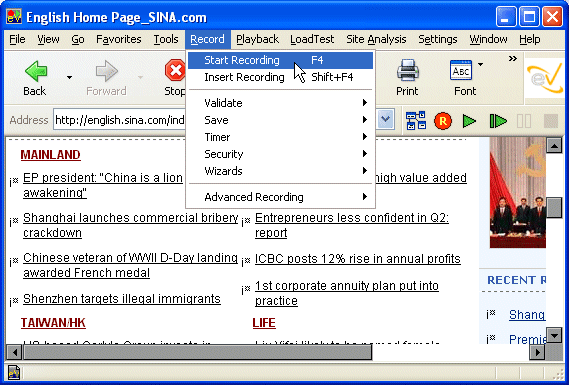Open Shenzhen targets illegal immigrants link

pyautogui.click(x=122, y=299)
